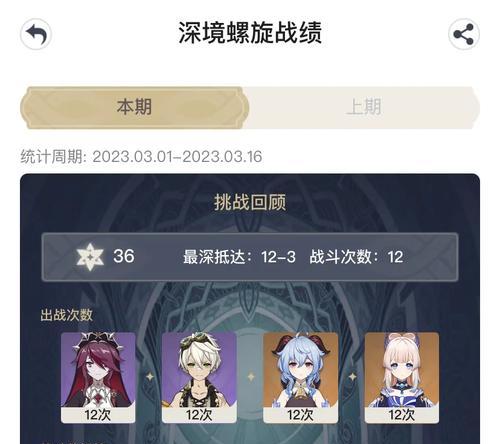The width and height of the screenshot is (500, 444).
Task: Select Kokomi's character portrait
Action: tap(402, 369)
